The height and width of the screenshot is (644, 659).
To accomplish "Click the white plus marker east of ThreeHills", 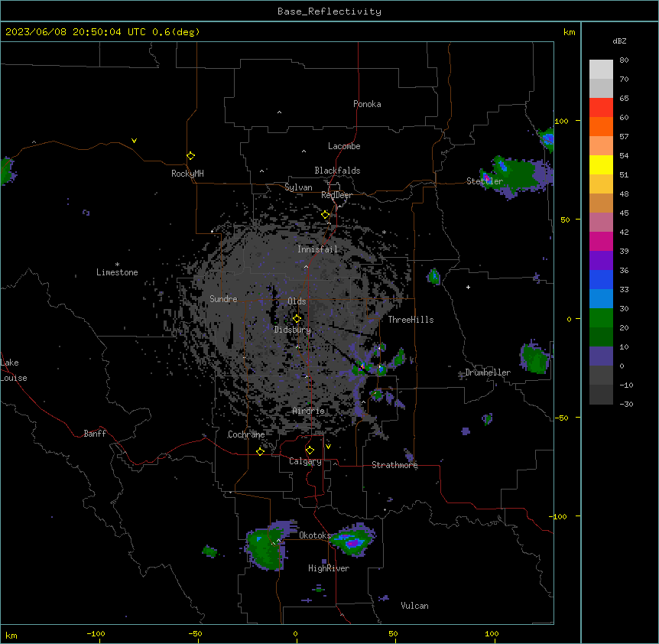I will [468, 287].
